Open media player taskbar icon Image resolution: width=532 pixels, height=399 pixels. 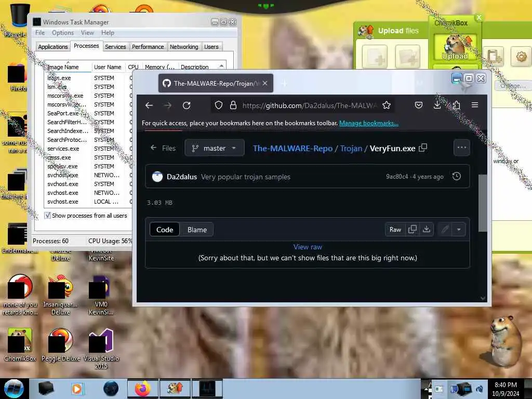[x=77, y=389]
